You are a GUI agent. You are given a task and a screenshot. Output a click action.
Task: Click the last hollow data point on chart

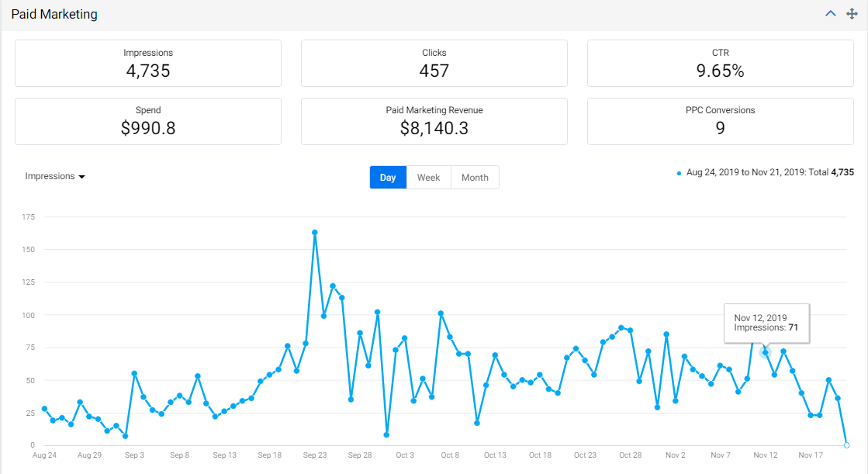point(847,445)
